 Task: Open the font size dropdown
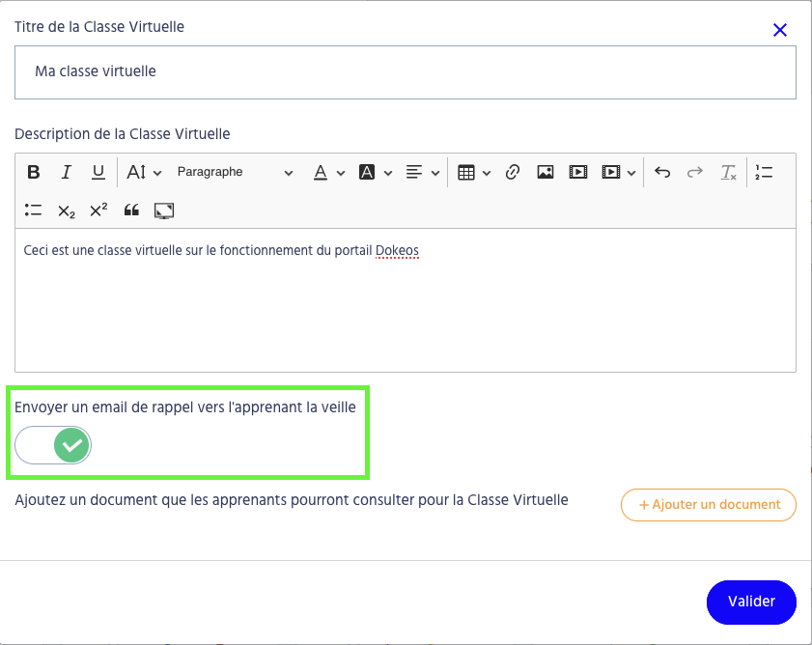pos(144,173)
